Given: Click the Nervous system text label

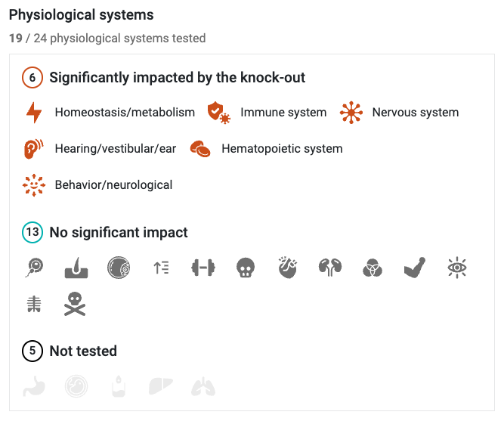Looking at the screenshot, I should click(x=416, y=113).
